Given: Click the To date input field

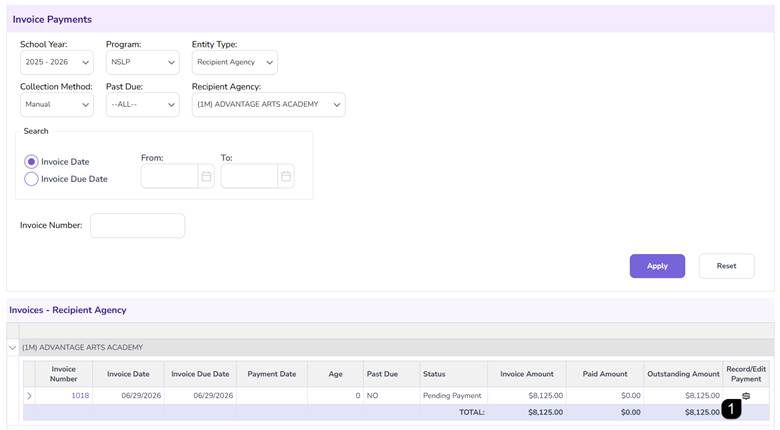Looking at the screenshot, I should point(249,176).
